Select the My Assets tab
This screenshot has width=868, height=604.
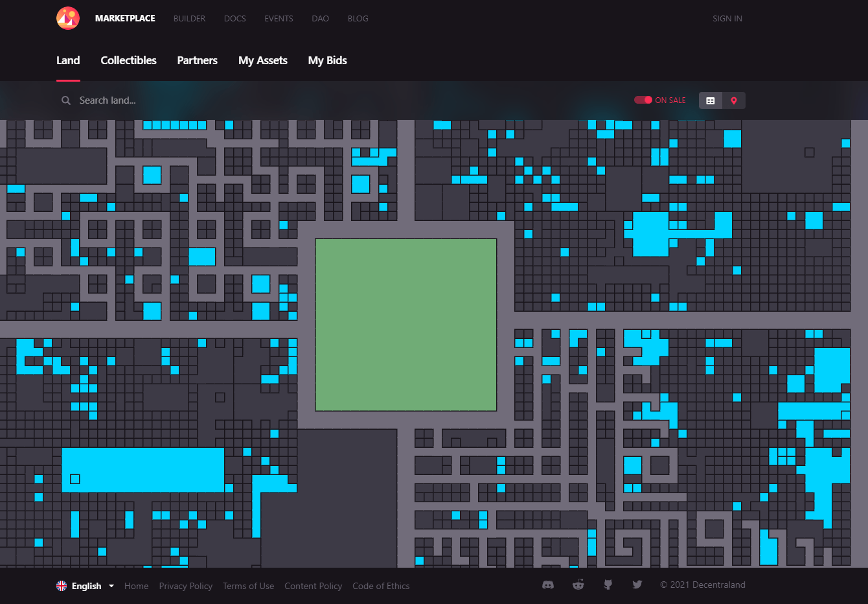pos(263,60)
